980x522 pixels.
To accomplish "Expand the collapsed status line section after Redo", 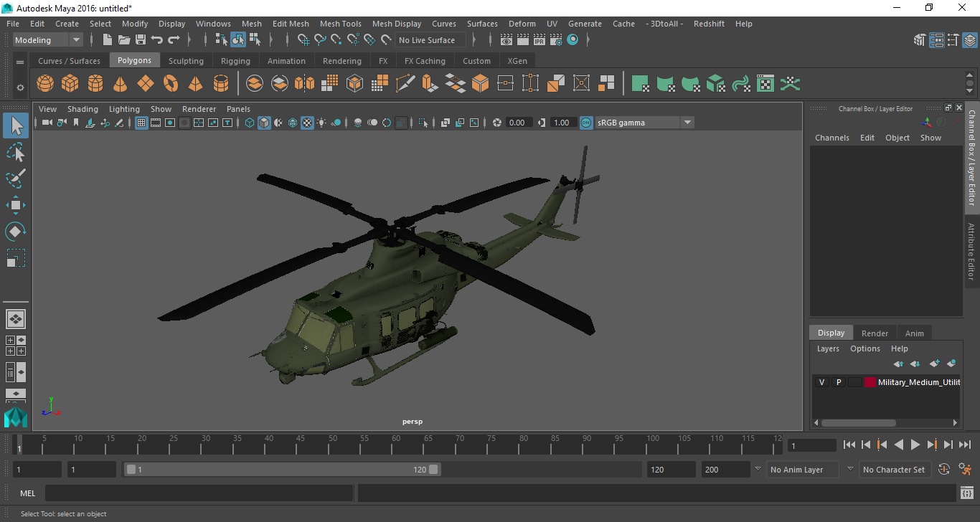I will pyautogui.click(x=189, y=40).
